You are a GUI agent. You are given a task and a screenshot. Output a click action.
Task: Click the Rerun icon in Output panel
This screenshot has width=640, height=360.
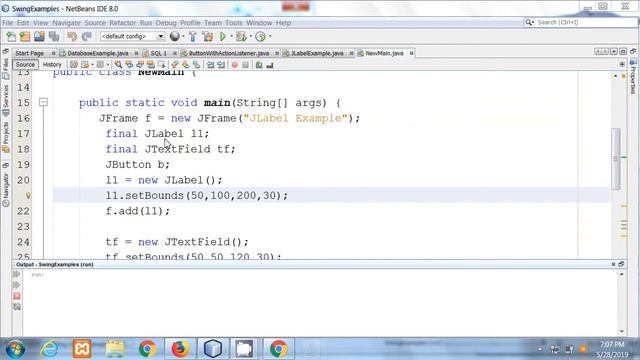point(16,275)
